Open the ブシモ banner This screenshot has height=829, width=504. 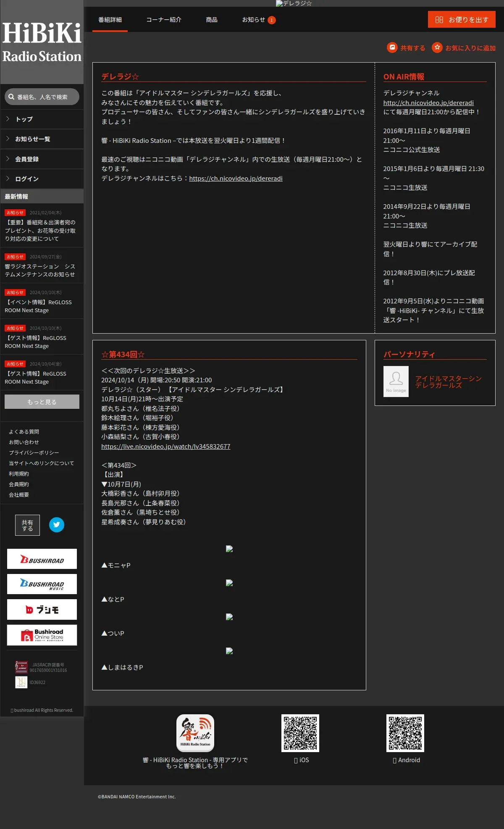coord(42,609)
